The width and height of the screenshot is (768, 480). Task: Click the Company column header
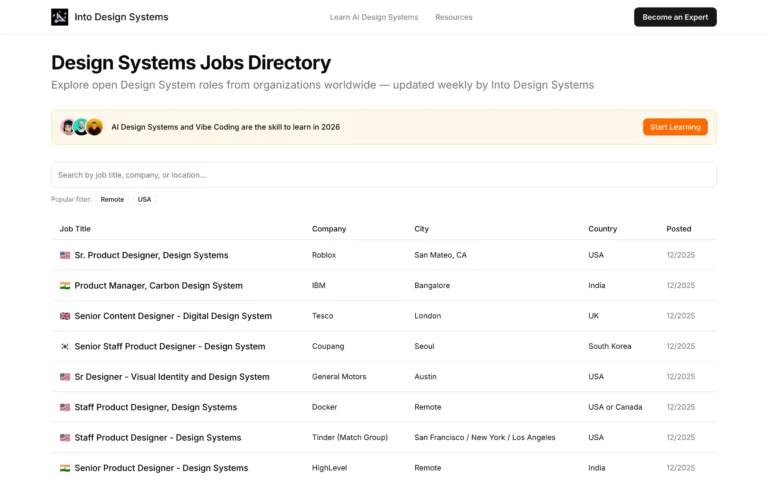coord(329,229)
